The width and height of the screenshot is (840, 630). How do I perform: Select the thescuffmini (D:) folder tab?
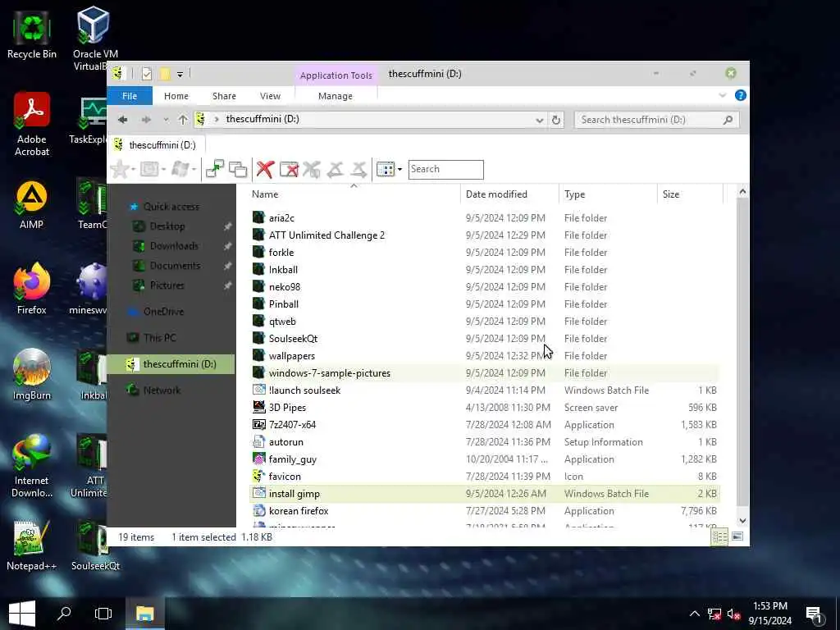[156, 144]
